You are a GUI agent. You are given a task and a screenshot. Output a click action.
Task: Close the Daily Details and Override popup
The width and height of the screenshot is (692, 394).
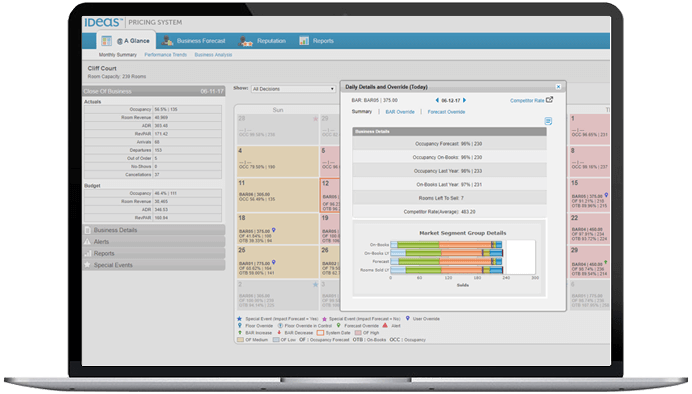pyautogui.click(x=558, y=87)
